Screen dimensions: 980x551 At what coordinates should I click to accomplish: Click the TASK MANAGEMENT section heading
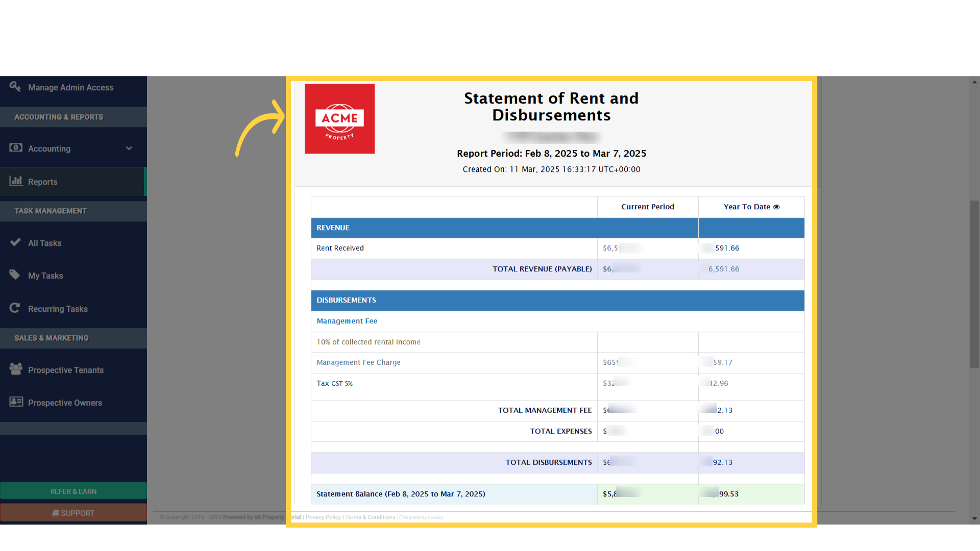tap(51, 211)
